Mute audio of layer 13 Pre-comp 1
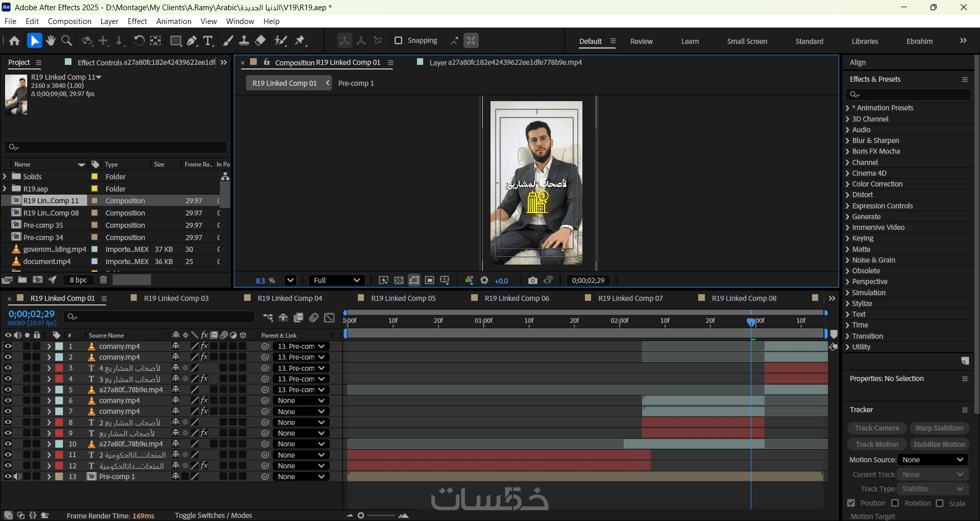The image size is (980, 521). 18,477
